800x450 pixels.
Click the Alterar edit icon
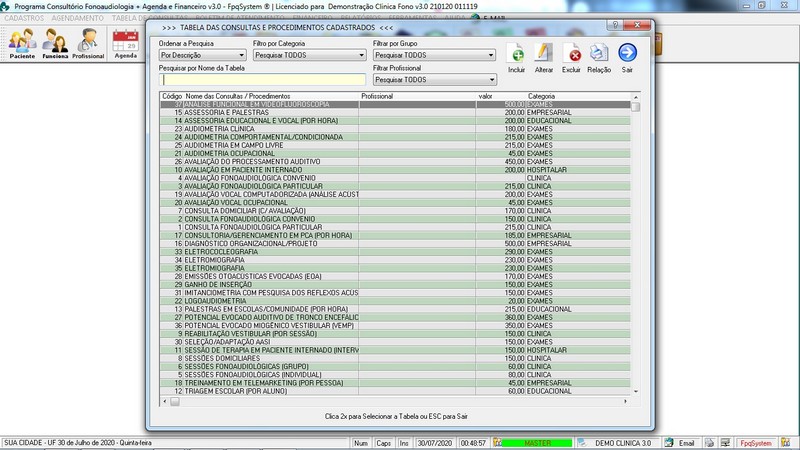pos(543,53)
